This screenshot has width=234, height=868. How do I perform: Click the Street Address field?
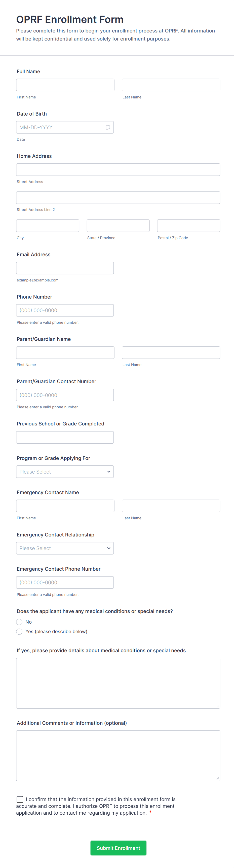pyautogui.click(x=118, y=170)
